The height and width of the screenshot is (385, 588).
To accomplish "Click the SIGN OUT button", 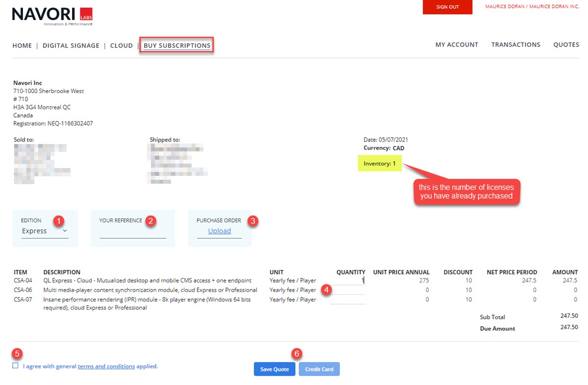I will [447, 7].
